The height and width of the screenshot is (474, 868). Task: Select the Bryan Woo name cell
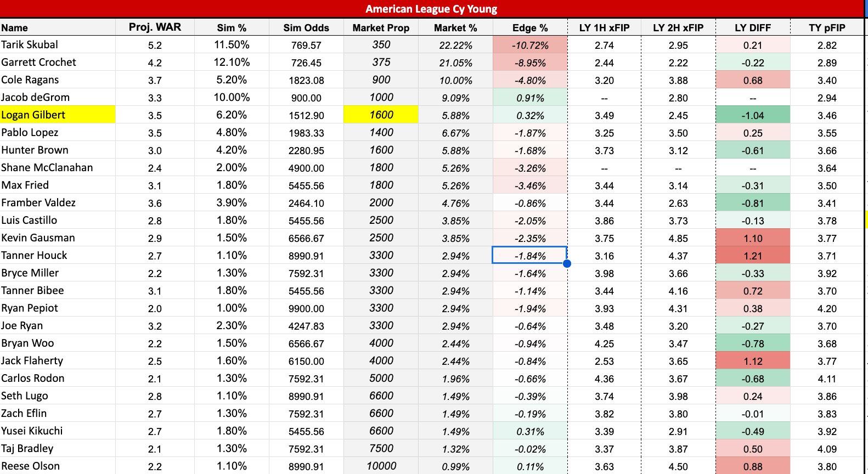pyautogui.click(x=58, y=343)
